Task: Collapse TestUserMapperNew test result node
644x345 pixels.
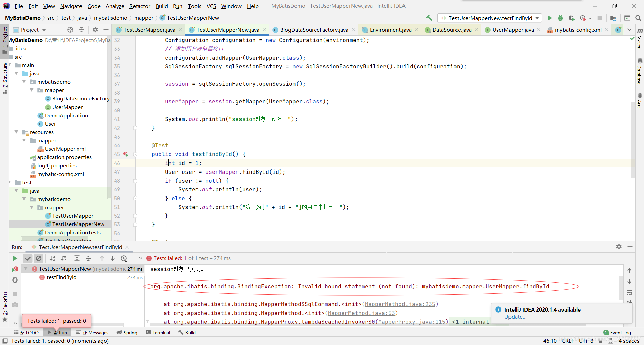Action: coord(26,269)
